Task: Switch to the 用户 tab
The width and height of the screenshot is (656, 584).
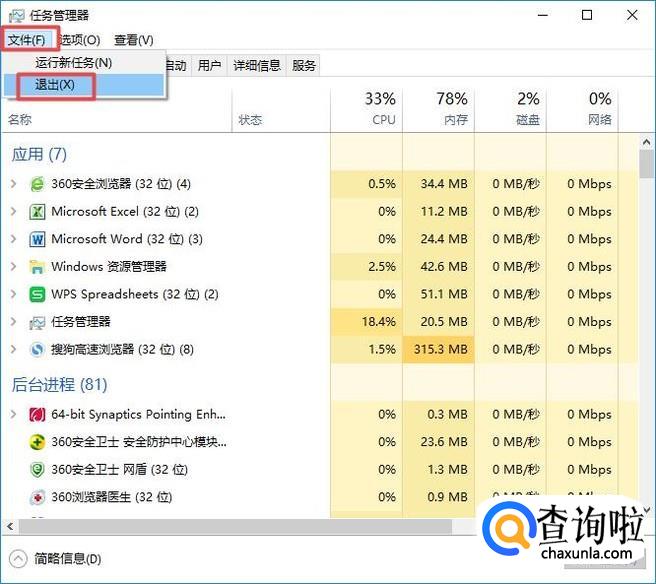Action: pos(209,65)
